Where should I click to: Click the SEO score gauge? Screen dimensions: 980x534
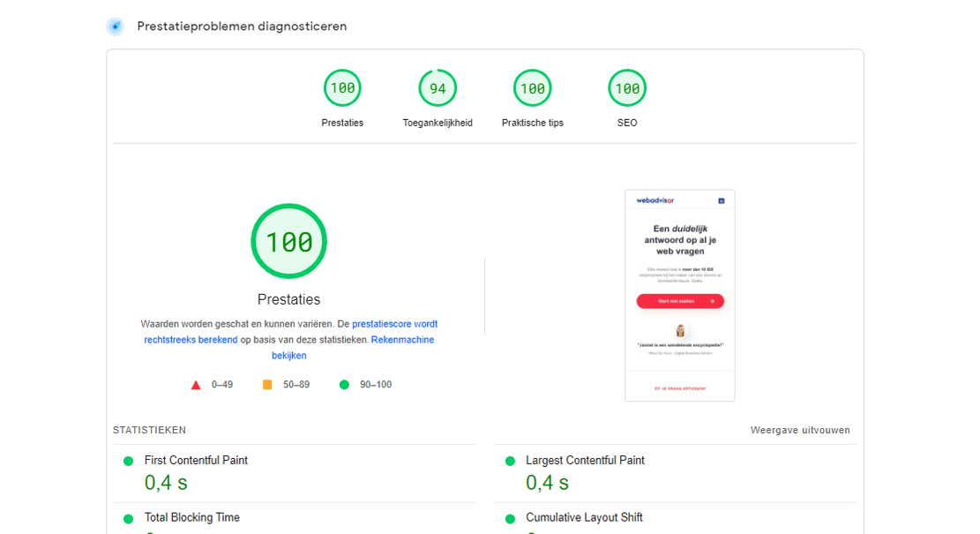tap(627, 87)
